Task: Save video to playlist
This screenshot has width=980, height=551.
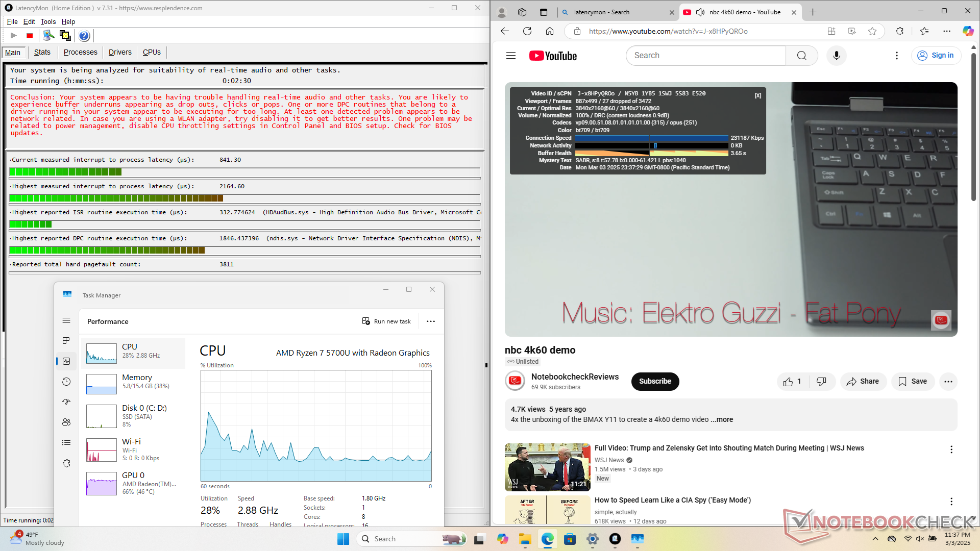Action: [913, 382]
